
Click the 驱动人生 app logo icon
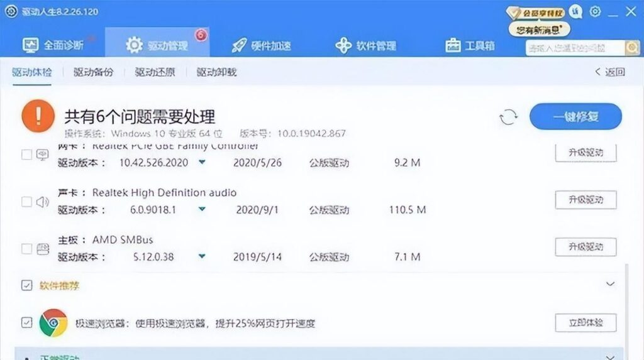click(x=11, y=11)
